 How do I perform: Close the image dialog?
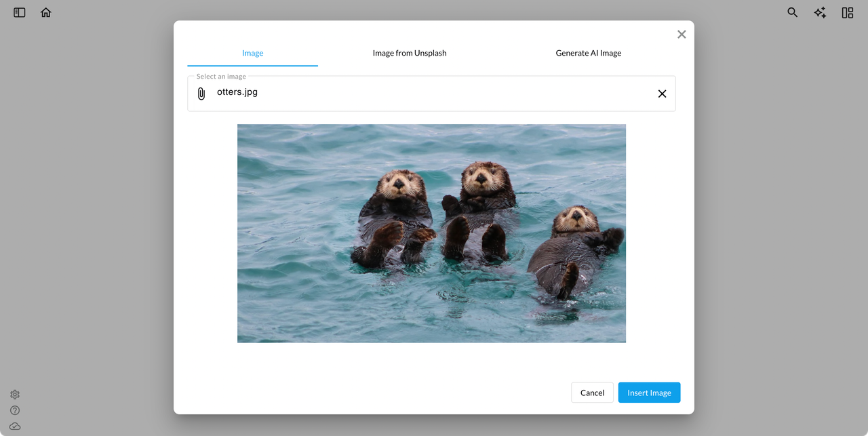click(682, 35)
